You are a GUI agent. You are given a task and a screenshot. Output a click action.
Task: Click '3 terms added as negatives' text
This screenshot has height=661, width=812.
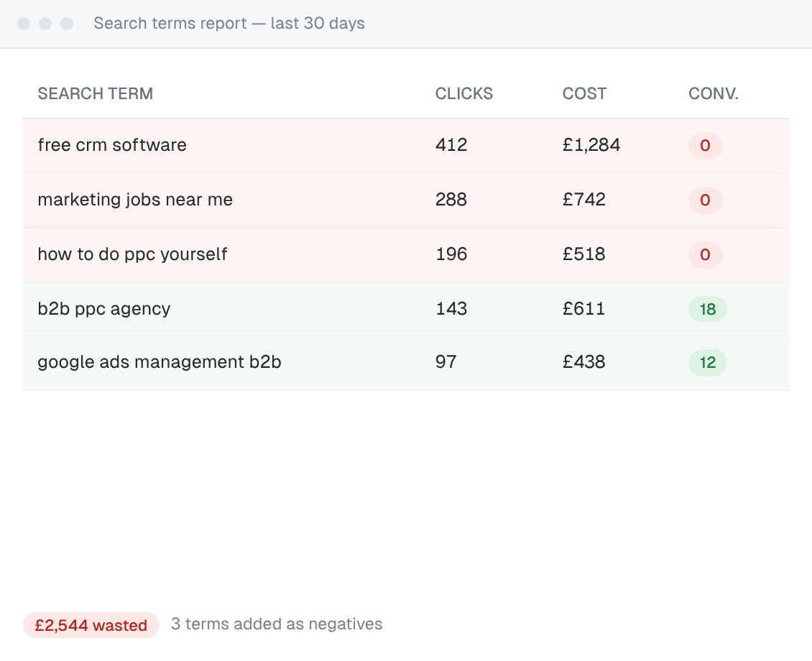point(277,624)
